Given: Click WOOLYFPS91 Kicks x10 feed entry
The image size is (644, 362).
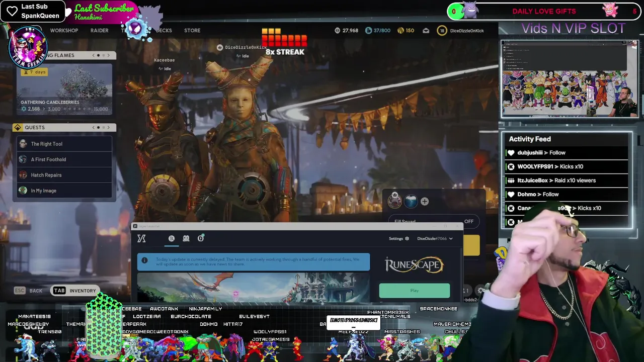Looking at the screenshot, I should 567,166.
